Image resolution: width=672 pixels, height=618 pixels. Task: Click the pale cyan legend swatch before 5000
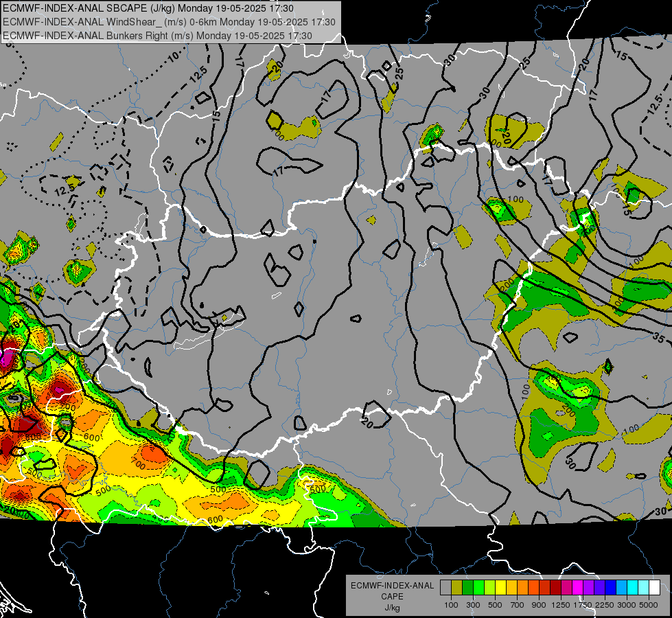coord(644,588)
